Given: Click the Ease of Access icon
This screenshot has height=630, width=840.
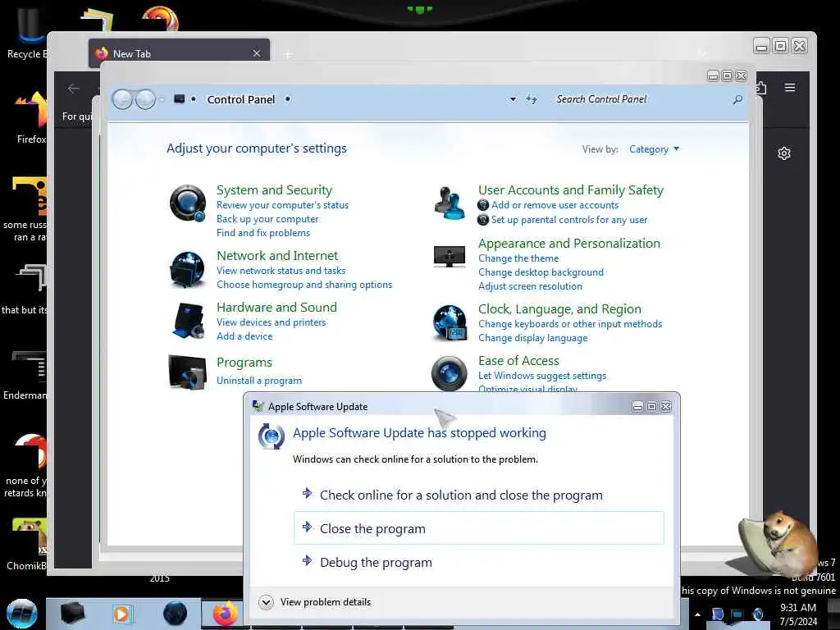Looking at the screenshot, I should [450, 373].
